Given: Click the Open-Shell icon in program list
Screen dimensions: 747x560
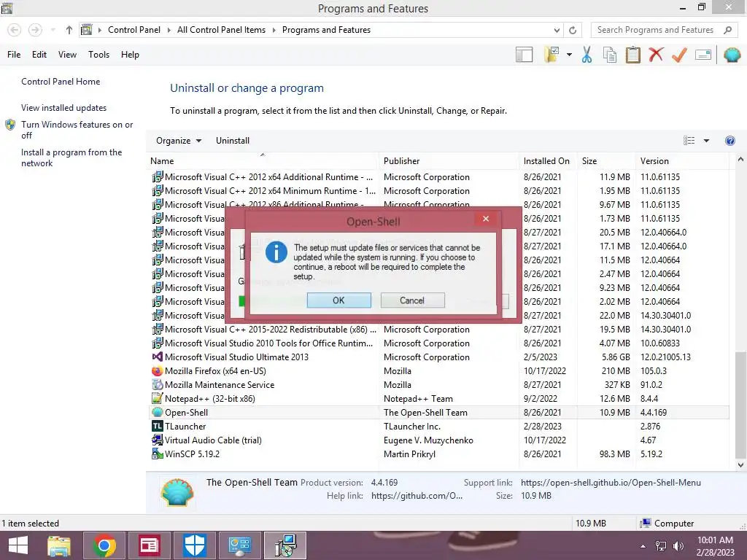Looking at the screenshot, I should [158, 413].
